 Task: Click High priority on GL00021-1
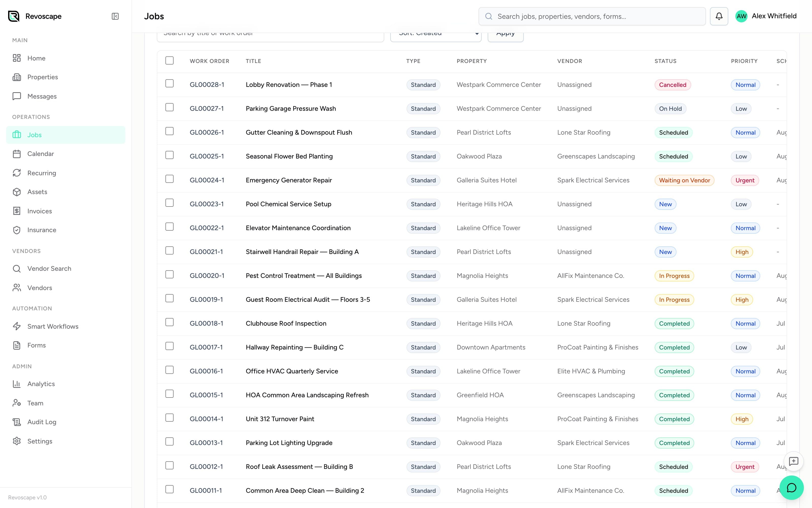click(742, 252)
